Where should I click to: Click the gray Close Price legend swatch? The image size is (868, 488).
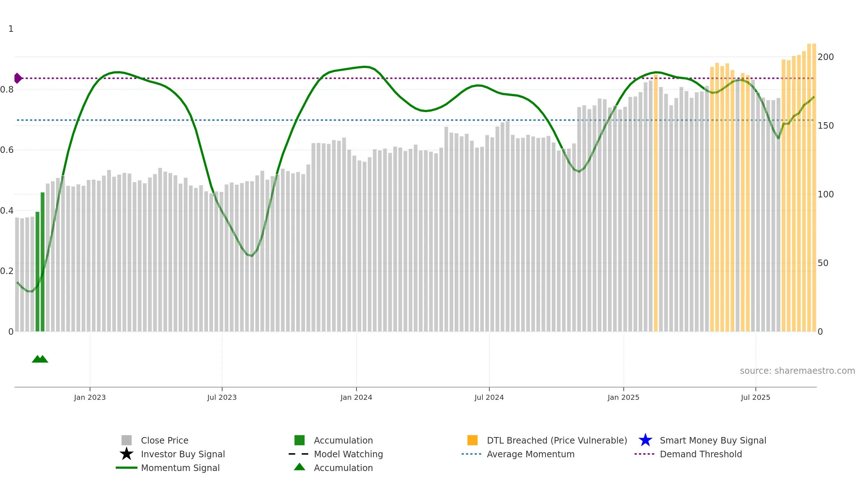127,440
